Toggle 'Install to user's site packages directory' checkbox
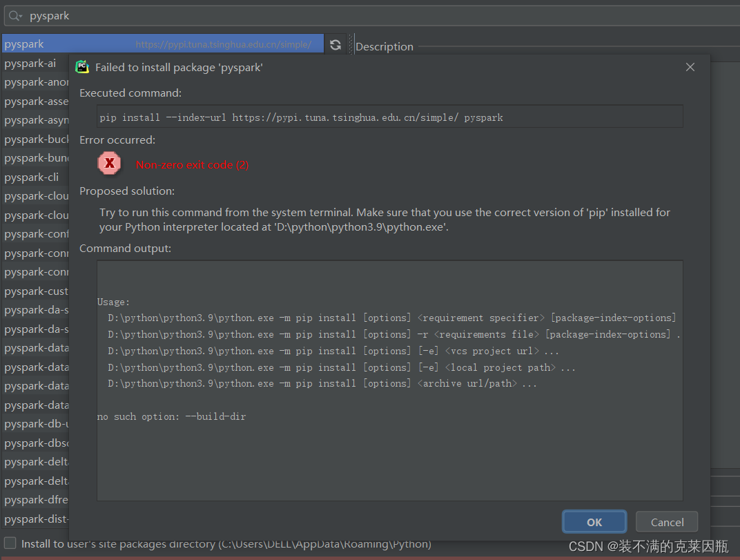This screenshot has width=740, height=560. point(10,543)
